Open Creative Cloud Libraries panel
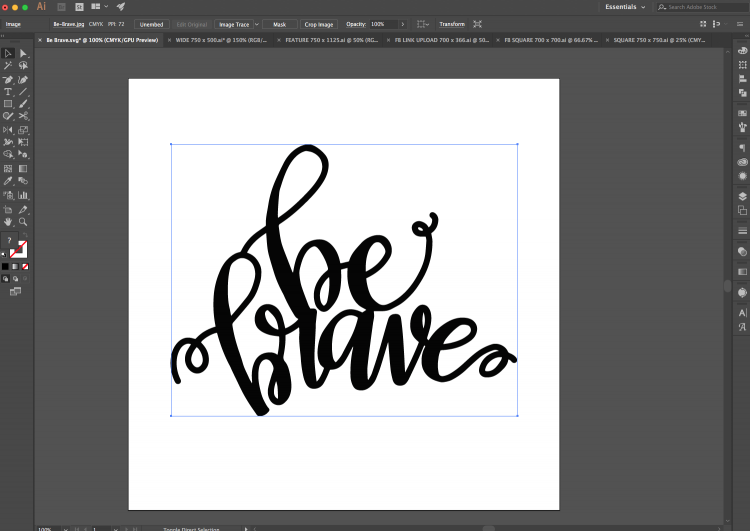This screenshot has width=750, height=531. click(x=742, y=162)
